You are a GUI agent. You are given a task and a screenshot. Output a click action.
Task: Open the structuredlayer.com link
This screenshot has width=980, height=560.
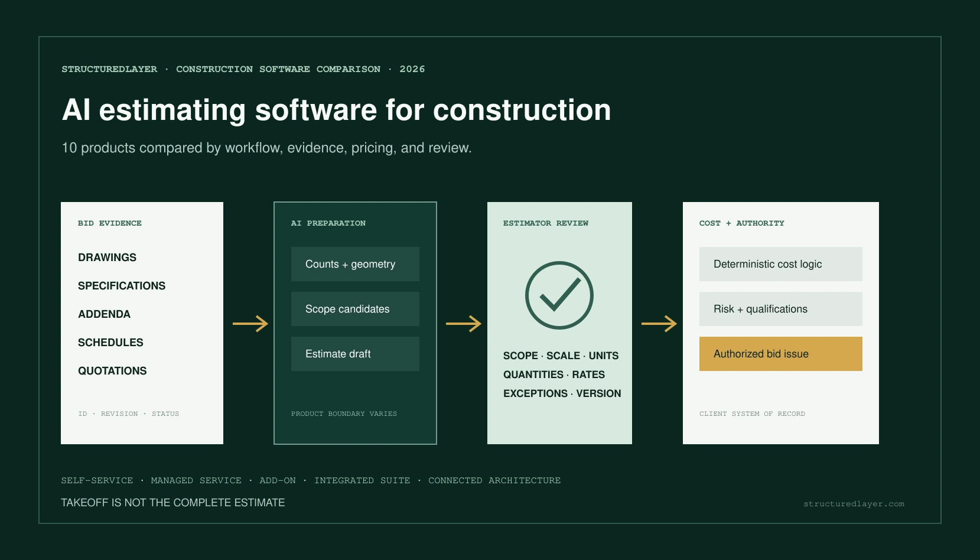click(854, 504)
